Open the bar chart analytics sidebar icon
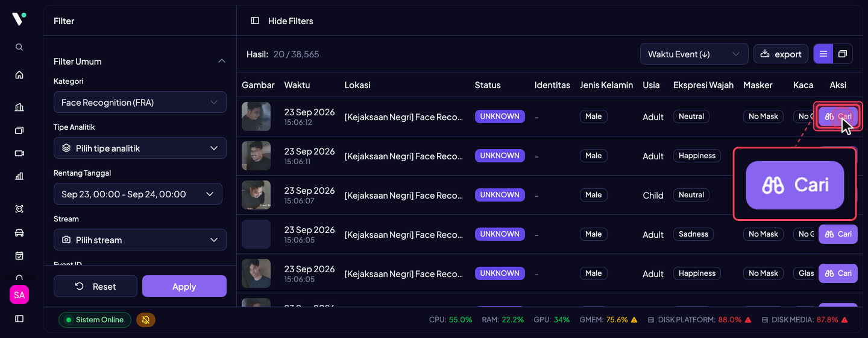 pyautogui.click(x=19, y=176)
